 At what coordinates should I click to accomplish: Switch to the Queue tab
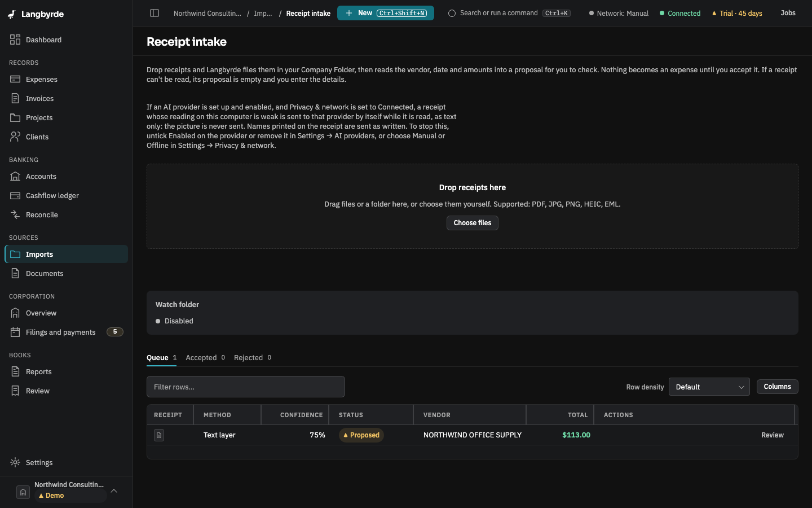click(161, 357)
